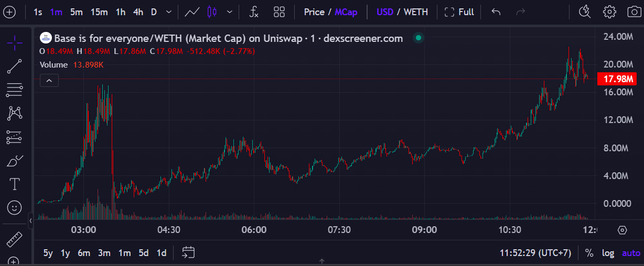The image size is (644, 266).
Task: Open chart settings gear icon
Action: [609, 12]
